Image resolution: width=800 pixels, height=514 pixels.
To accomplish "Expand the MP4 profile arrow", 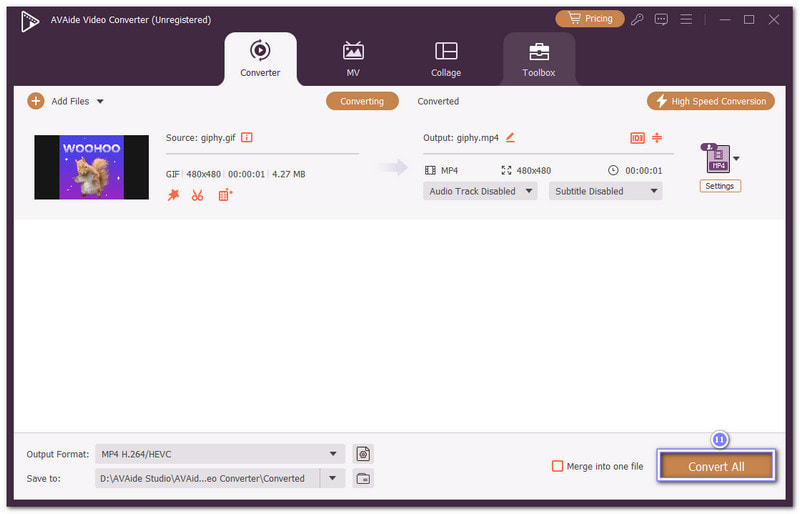I will coord(736,159).
